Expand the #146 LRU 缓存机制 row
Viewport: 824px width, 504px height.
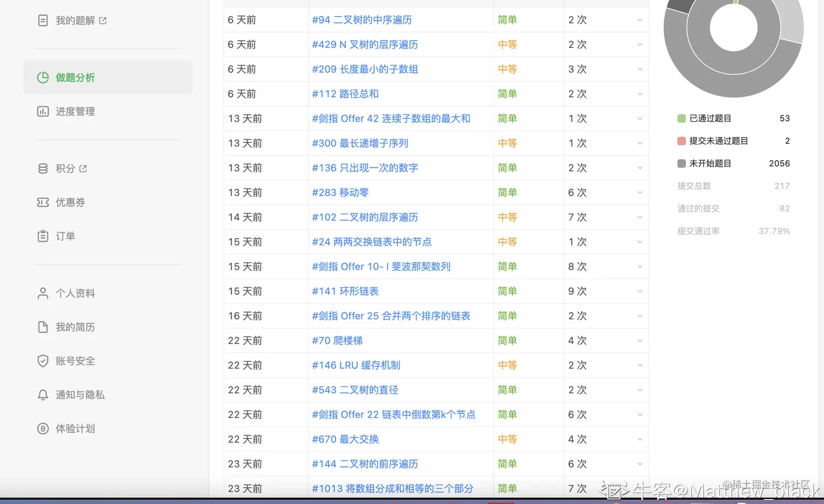(x=639, y=365)
